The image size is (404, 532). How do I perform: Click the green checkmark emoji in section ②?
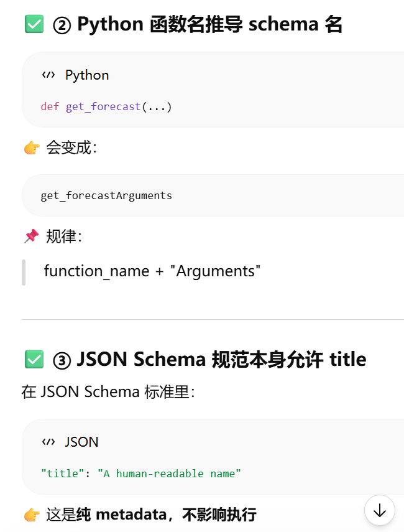34,24
